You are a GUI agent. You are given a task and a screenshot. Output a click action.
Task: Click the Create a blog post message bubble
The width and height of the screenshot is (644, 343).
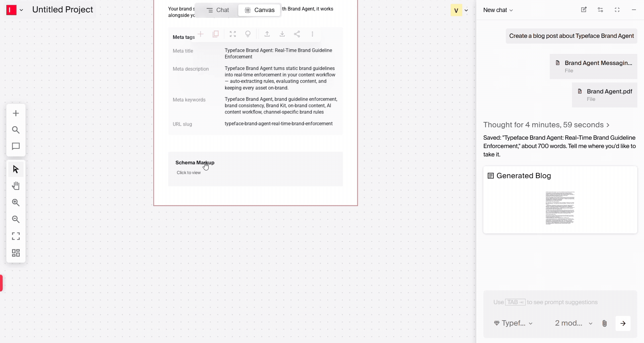click(x=572, y=36)
